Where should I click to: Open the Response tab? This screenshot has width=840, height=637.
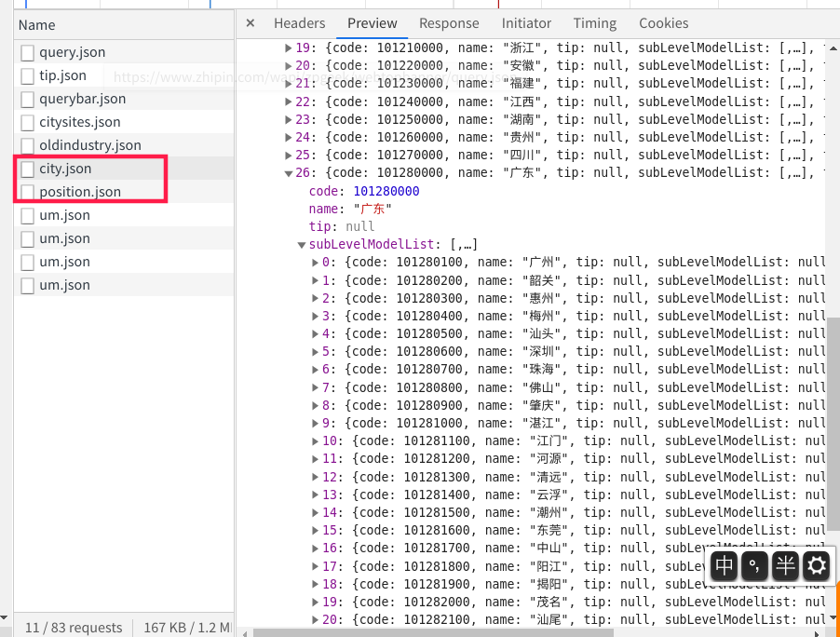tap(449, 23)
